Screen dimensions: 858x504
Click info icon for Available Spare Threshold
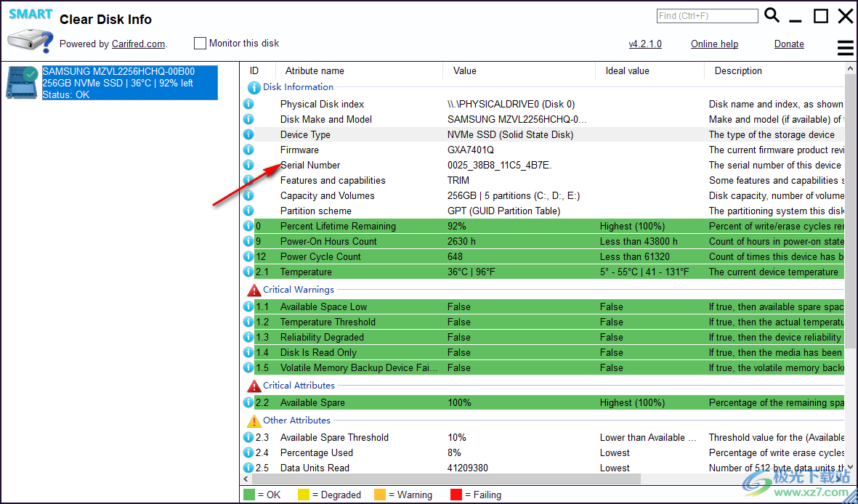[248, 438]
